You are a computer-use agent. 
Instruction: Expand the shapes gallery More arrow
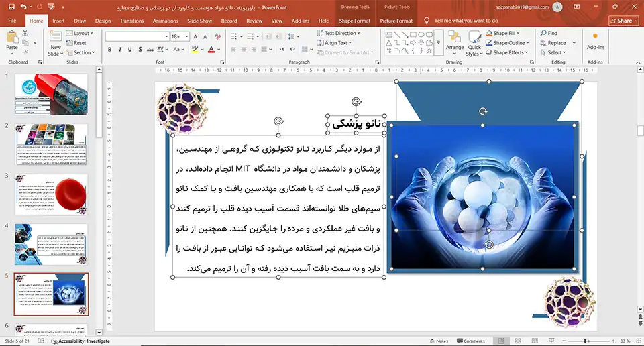[x=439, y=42]
